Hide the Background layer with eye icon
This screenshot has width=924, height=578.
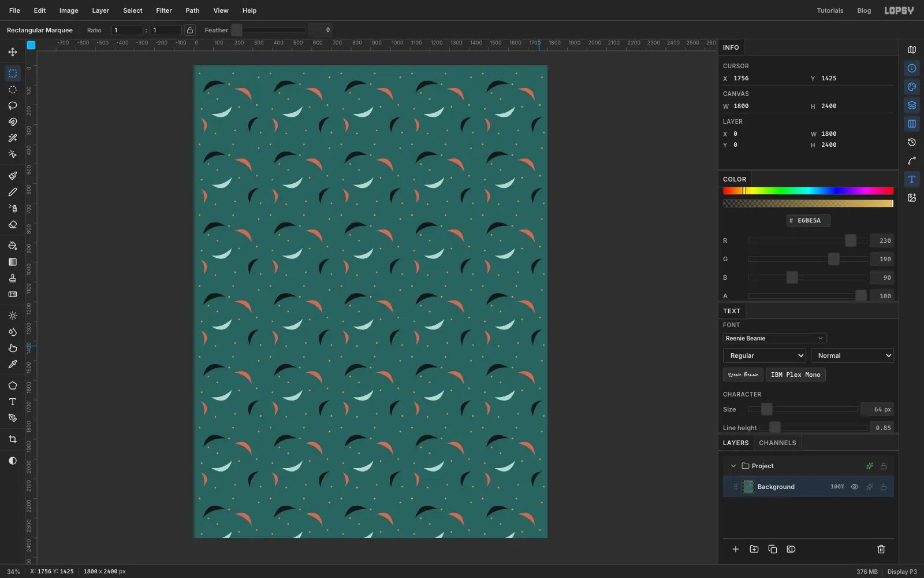[x=855, y=487]
